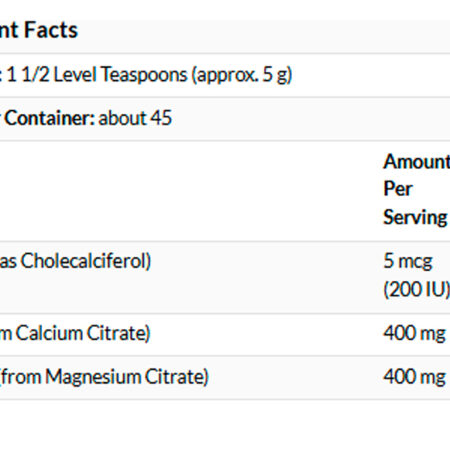
Task: Click the 'Calcium Citrate)' ingredient text
Action: (83, 333)
